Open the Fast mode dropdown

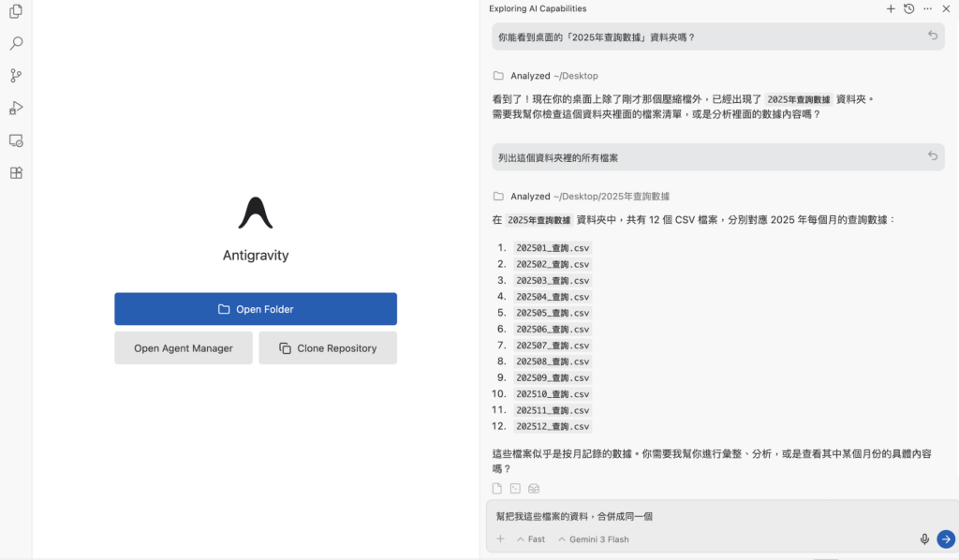[x=531, y=539]
